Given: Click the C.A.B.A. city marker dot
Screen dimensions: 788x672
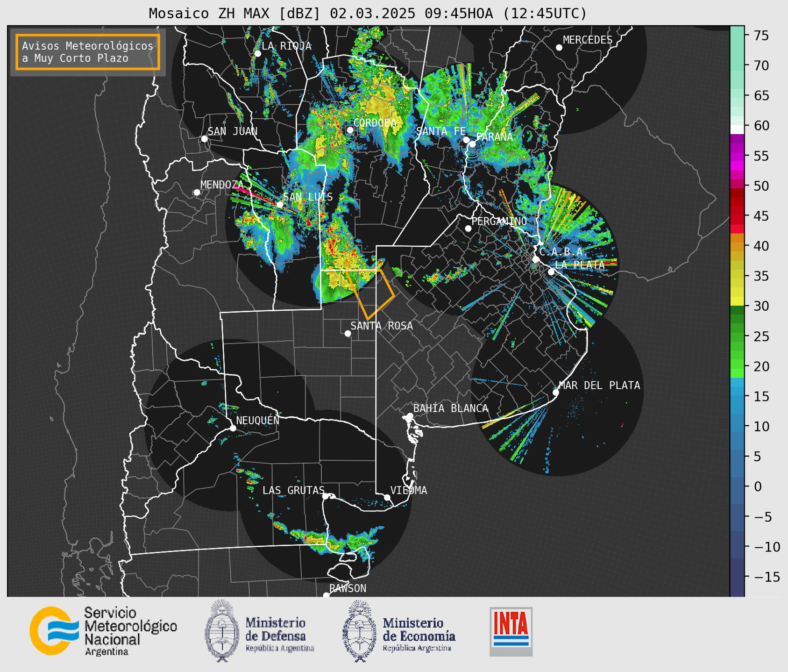Looking at the screenshot, I should [x=536, y=259].
